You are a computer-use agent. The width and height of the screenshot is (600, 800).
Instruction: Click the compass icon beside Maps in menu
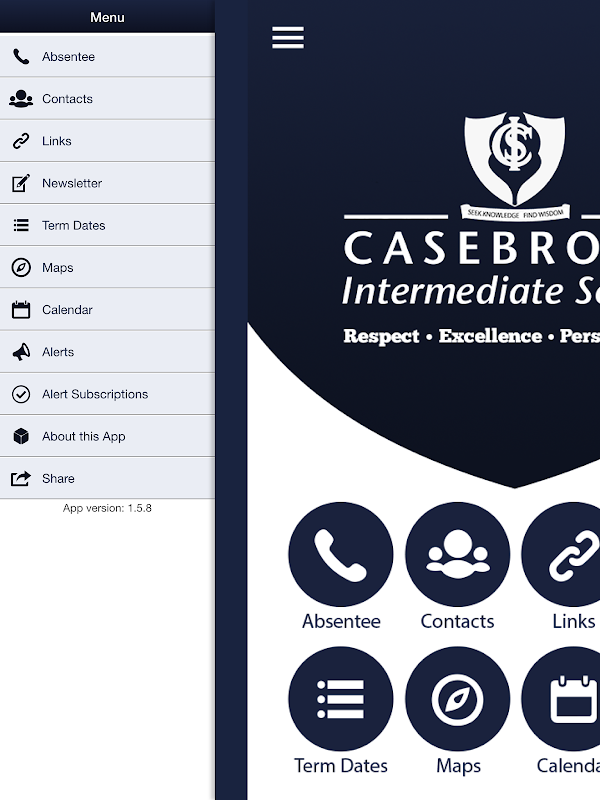21,267
